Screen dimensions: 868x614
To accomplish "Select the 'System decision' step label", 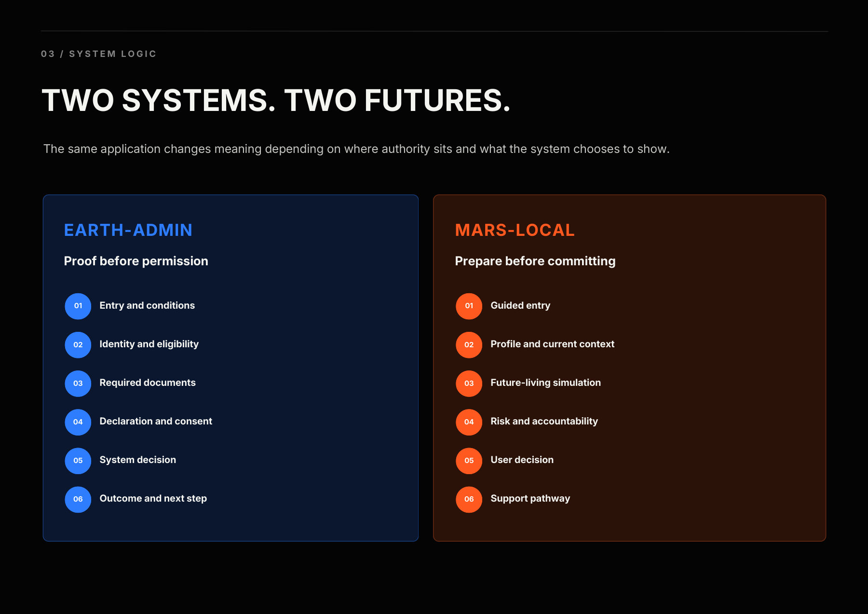I will tap(138, 460).
